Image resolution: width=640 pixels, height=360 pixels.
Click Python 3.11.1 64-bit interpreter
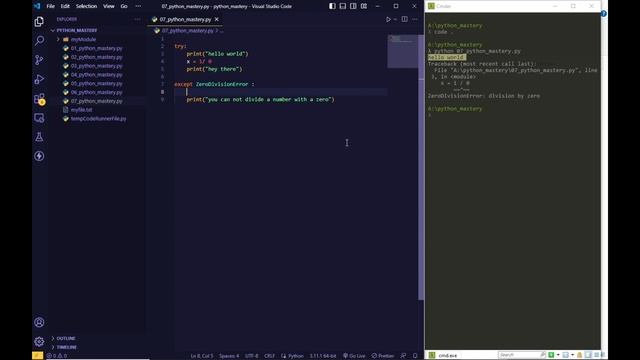[x=323, y=356]
